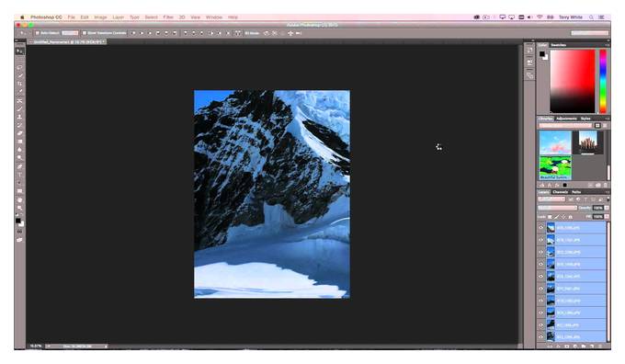The width and height of the screenshot is (625, 364).
Task: Pick a shade in the red color field
Action: pos(573,81)
